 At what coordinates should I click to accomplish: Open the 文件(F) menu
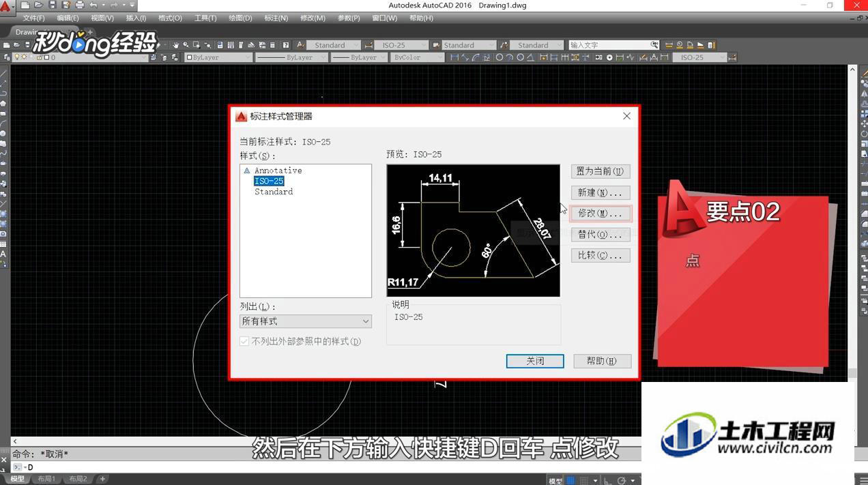(x=33, y=18)
